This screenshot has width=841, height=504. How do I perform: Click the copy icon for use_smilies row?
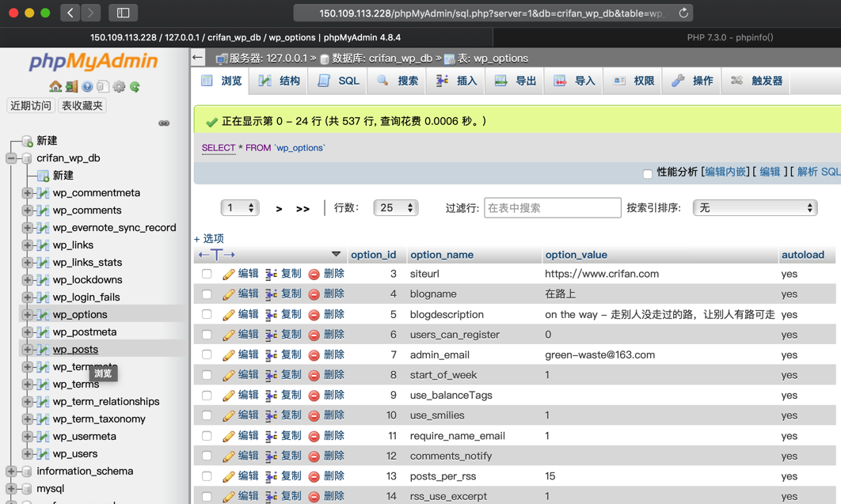coord(272,415)
